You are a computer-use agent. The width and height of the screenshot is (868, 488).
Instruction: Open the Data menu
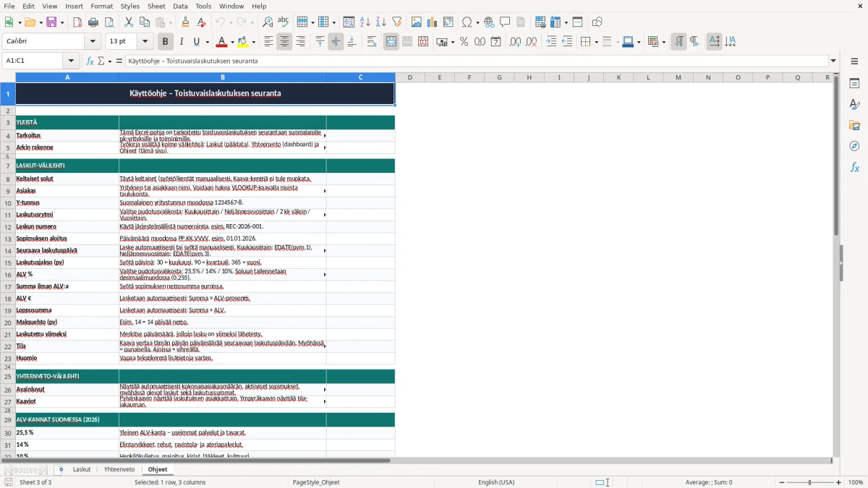(x=180, y=6)
